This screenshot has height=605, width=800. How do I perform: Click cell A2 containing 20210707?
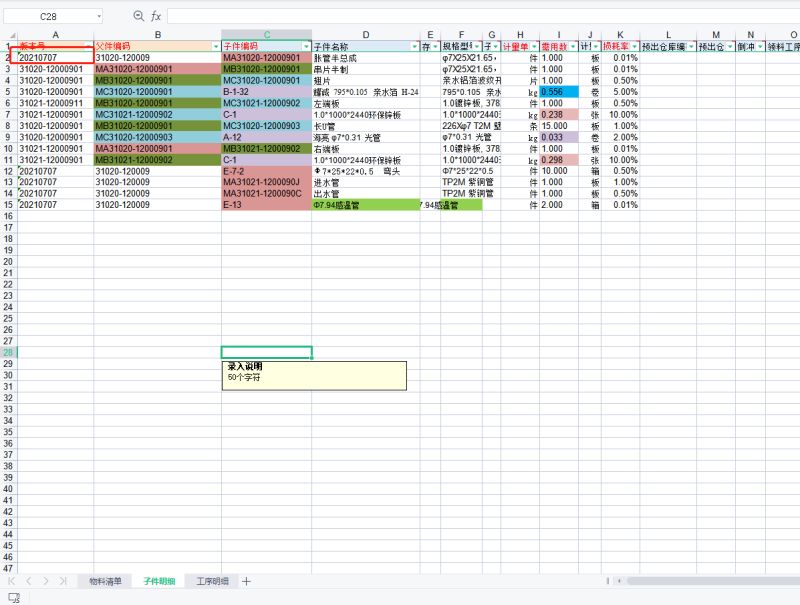point(56,58)
